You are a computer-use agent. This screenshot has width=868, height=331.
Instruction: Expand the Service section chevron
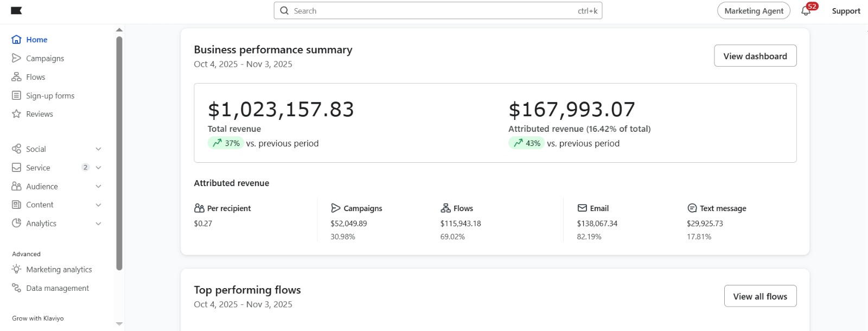tap(98, 168)
